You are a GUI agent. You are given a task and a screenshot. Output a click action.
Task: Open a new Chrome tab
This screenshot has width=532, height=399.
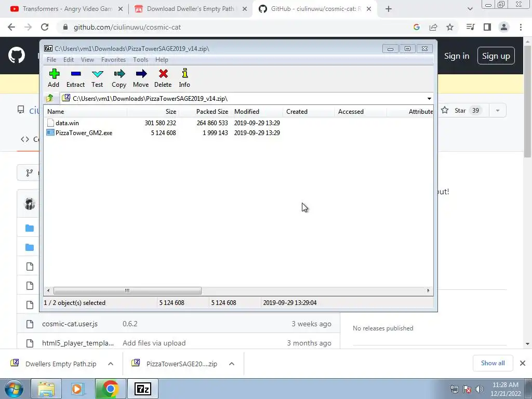point(389,9)
